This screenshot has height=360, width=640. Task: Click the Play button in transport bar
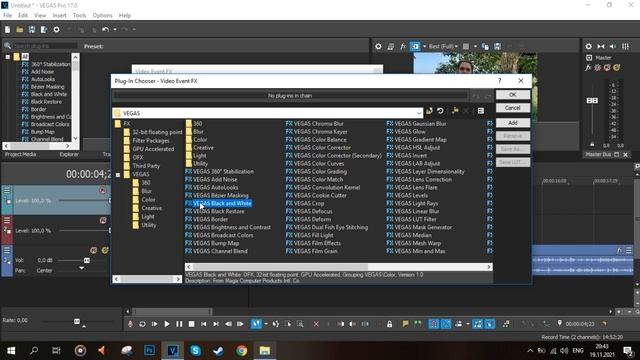coord(167,324)
